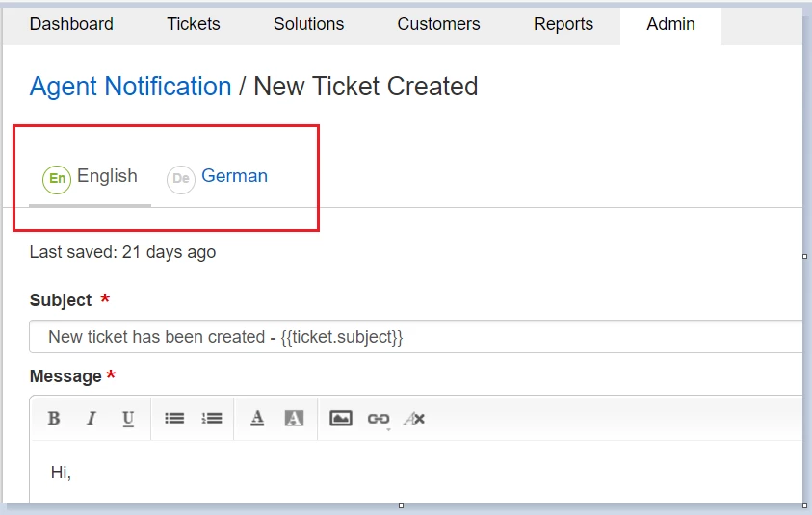
Task: Open the text color picker
Action: [x=257, y=418]
